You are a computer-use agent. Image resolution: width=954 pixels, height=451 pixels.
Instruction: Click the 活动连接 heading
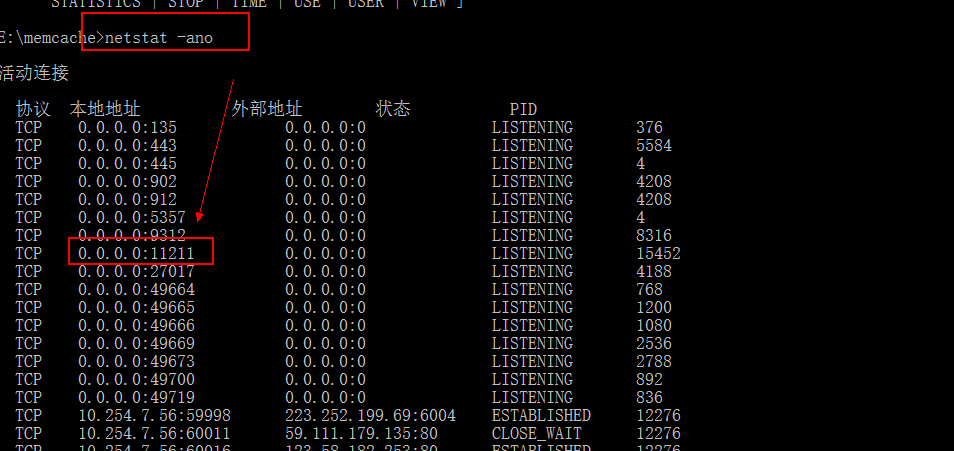34,74
